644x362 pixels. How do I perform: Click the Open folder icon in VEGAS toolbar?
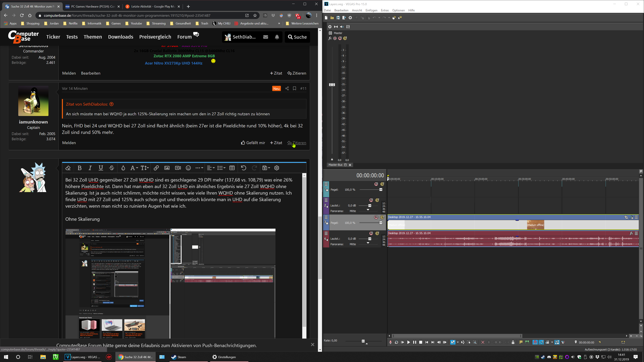click(x=332, y=18)
